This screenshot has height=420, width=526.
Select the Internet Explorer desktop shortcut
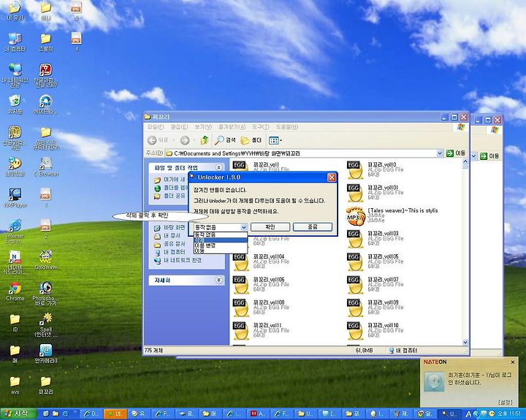click(15, 231)
